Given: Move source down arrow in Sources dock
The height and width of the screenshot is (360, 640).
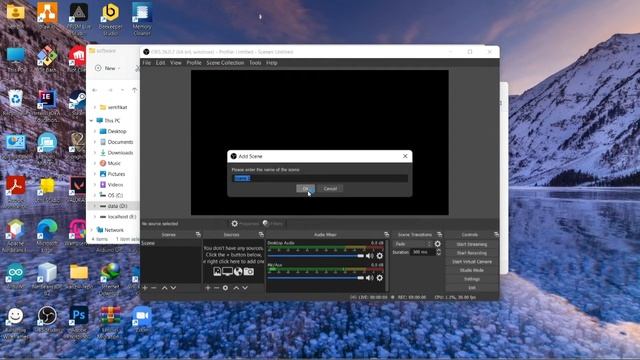Looking at the screenshot, I should pyautogui.click(x=245, y=288).
